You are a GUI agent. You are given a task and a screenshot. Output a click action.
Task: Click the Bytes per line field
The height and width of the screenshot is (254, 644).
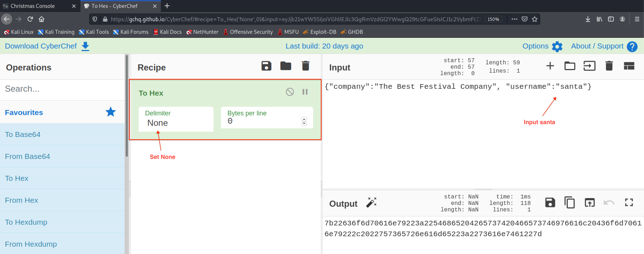[267, 118]
